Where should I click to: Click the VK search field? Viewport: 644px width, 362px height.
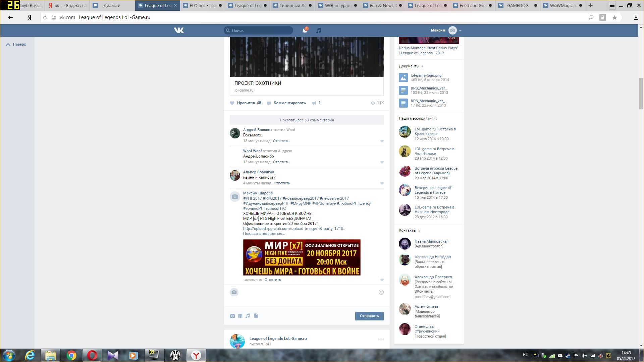pos(258,31)
